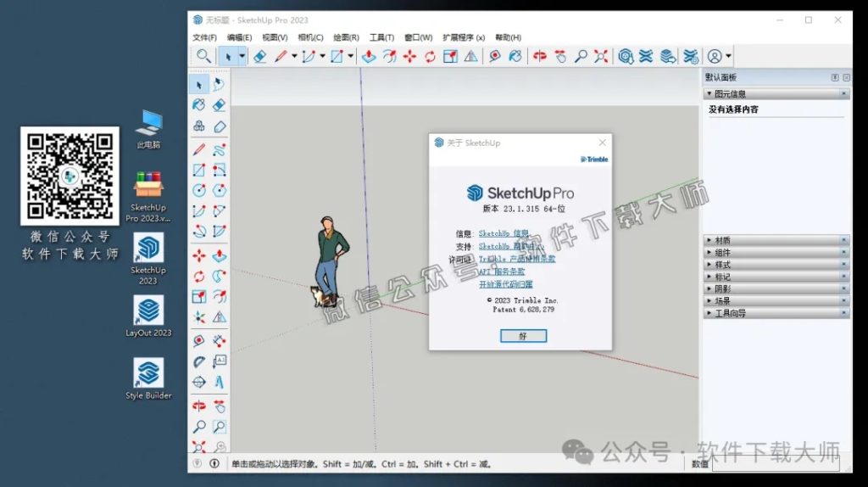Viewport: 868px width, 487px height.
Task: Open the Rectangle tool dropdown arrow
Action: [350, 56]
